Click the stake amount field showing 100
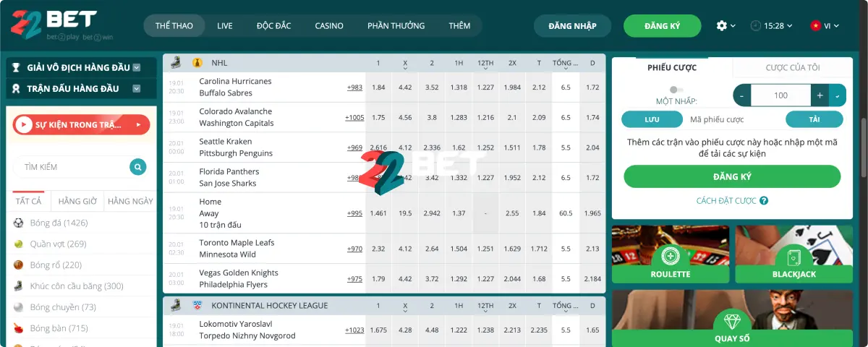Image resolution: width=868 pixels, height=347 pixels. pos(780,95)
